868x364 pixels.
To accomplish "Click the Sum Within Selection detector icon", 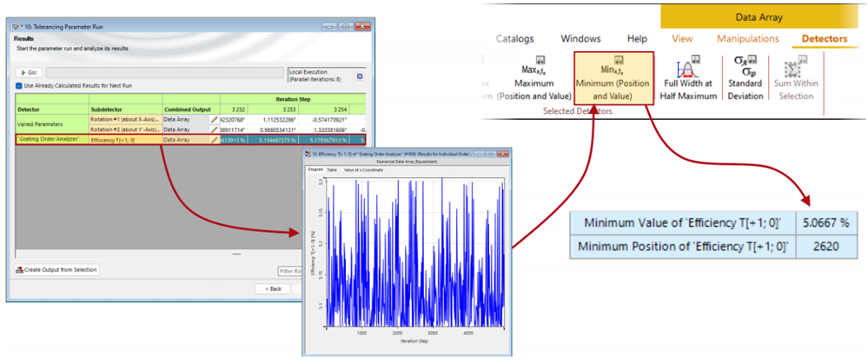I will point(796,68).
